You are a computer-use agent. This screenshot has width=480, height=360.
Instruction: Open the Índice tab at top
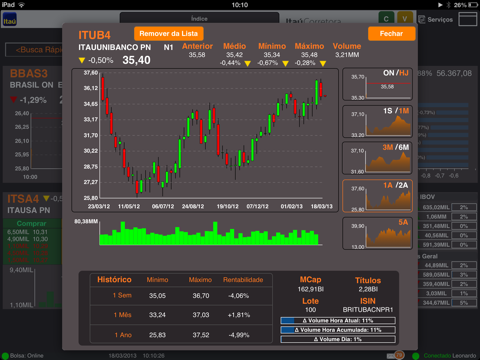tap(199, 18)
